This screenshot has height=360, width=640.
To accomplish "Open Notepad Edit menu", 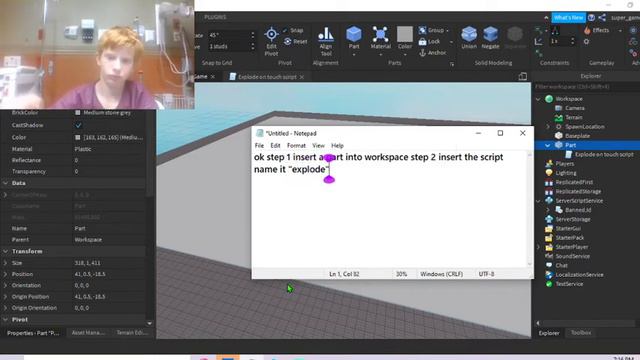I will coord(275,146).
